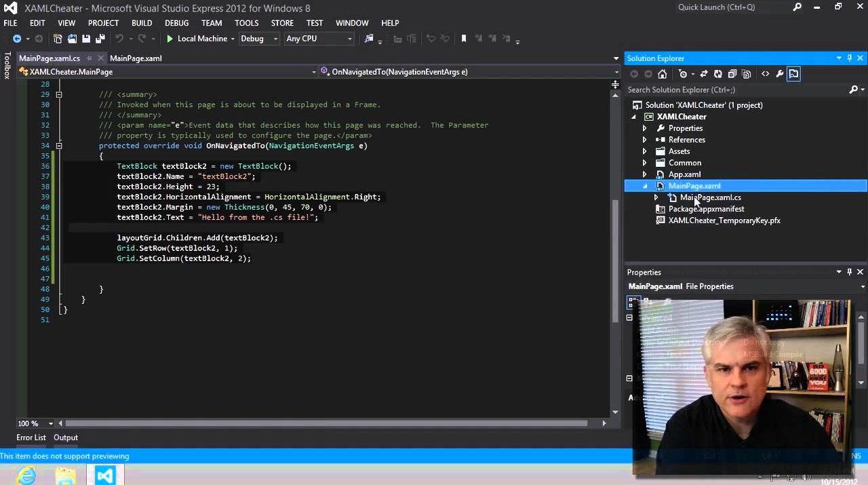Select Package.appxmanifest in Solution Explorer

706,209
